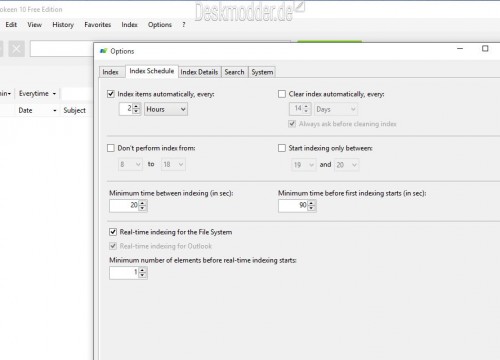Adjust the index interval stepper showing 2

(x=136, y=109)
